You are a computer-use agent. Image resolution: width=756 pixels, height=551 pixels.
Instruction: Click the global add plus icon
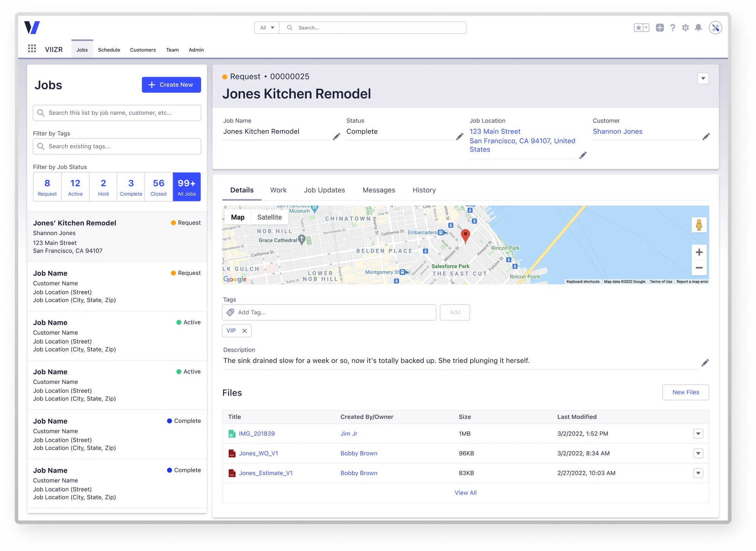[x=660, y=28]
